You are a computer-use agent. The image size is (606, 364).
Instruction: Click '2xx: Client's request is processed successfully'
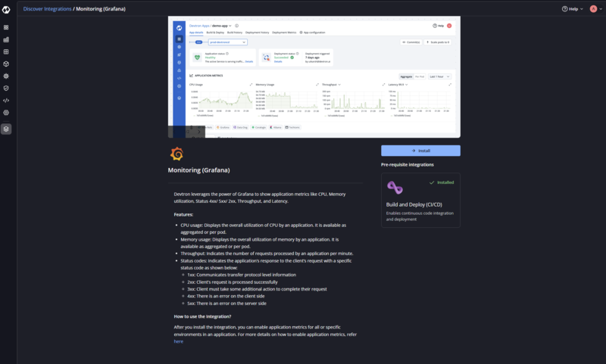tap(233, 282)
